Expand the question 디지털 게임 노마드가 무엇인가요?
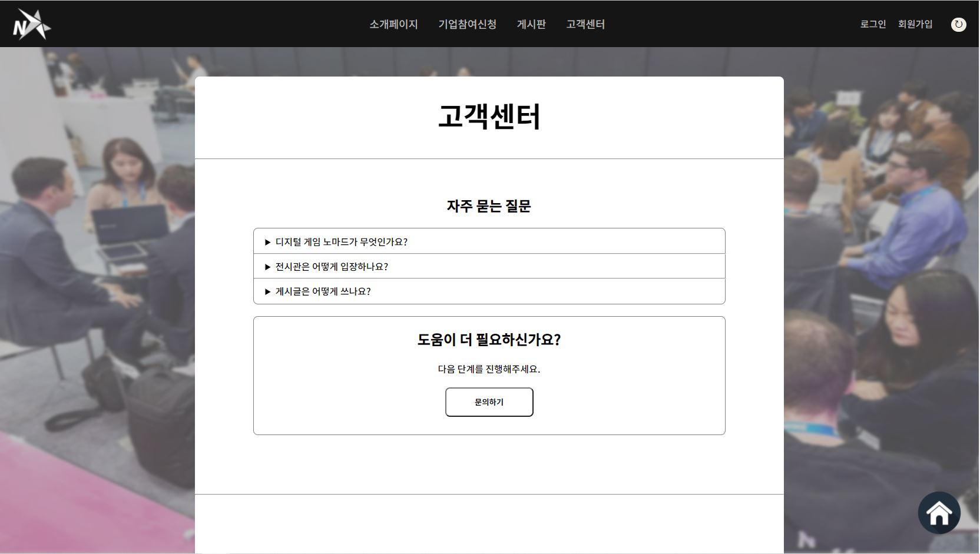The image size is (980, 554). pyautogui.click(x=489, y=241)
